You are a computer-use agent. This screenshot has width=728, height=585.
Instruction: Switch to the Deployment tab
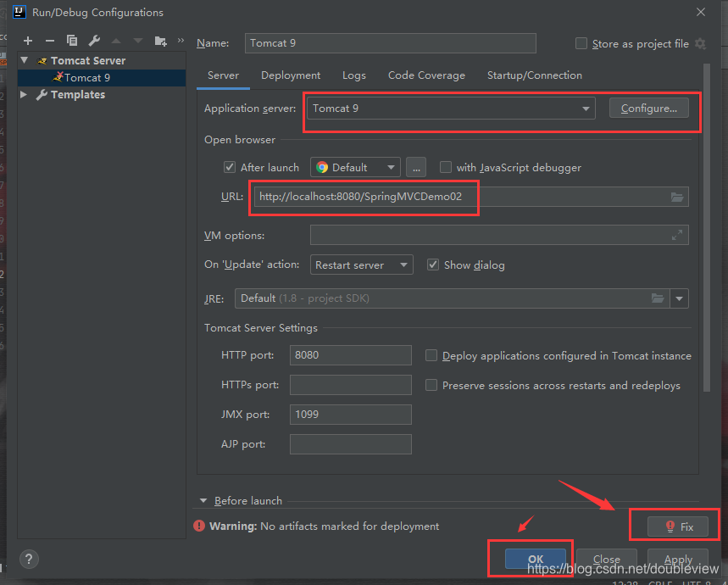click(291, 75)
